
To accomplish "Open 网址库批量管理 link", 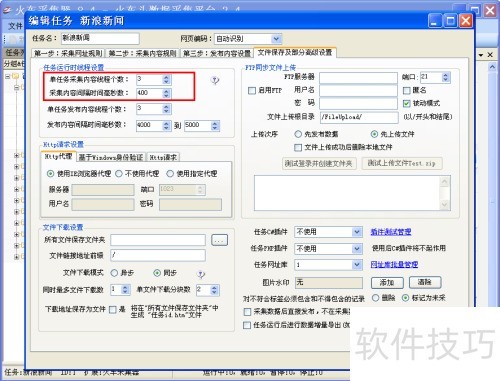I will click(394, 265).
